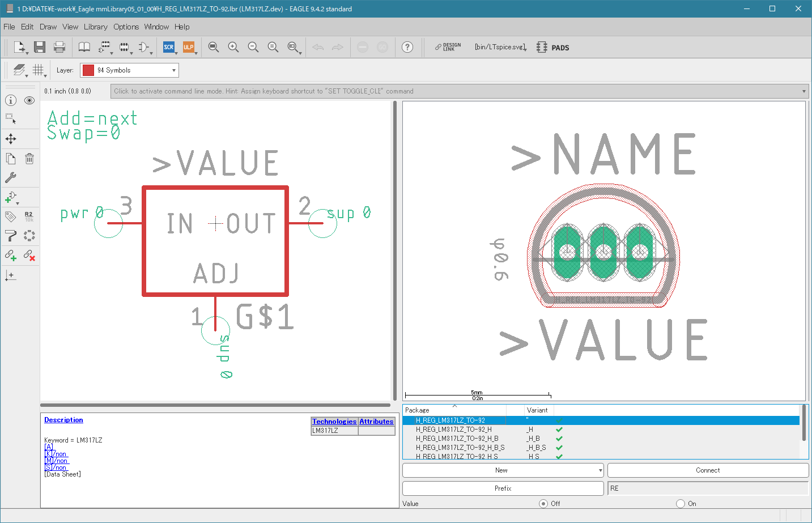812x523 pixels.
Task: Click the zoom out magnifier icon
Action: click(x=253, y=47)
